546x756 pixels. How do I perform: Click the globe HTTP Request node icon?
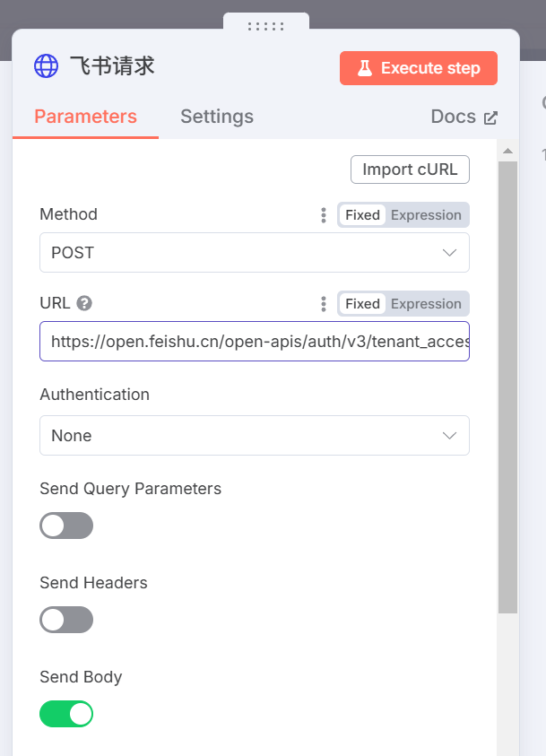click(x=47, y=66)
